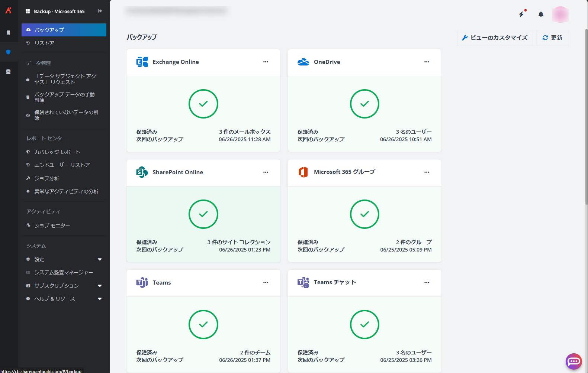This screenshot has height=373, width=588.
Task: Click the Teams チャット green checkmark status
Action: [x=364, y=324]
